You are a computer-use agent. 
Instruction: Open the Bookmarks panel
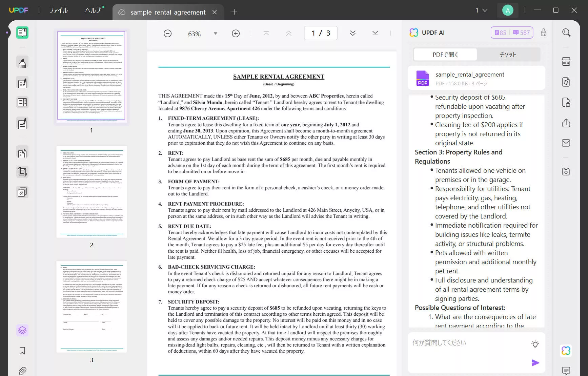click(x=22, y=351)
